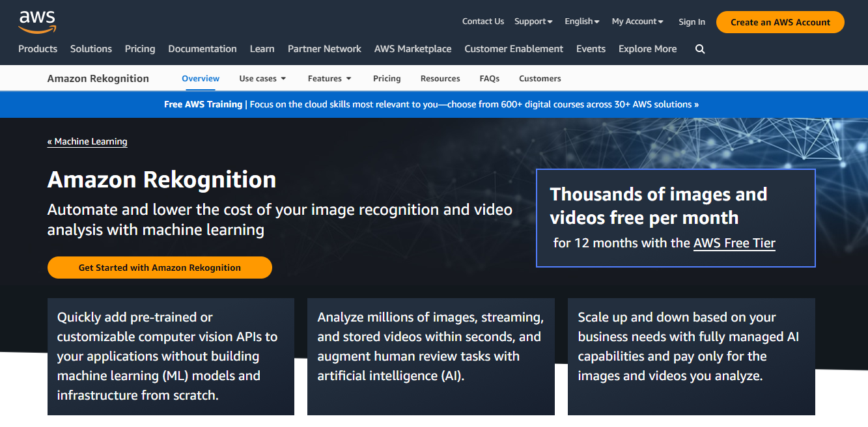The height and width of the screenshot is (427, 868).
Task: Open the Solutions menu
Action: (x=91, y=49)
